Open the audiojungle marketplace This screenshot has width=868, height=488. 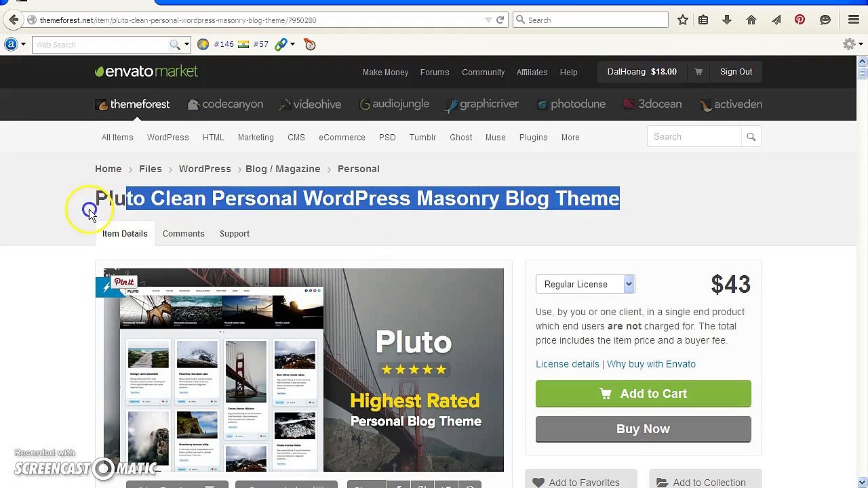(394, 104)
